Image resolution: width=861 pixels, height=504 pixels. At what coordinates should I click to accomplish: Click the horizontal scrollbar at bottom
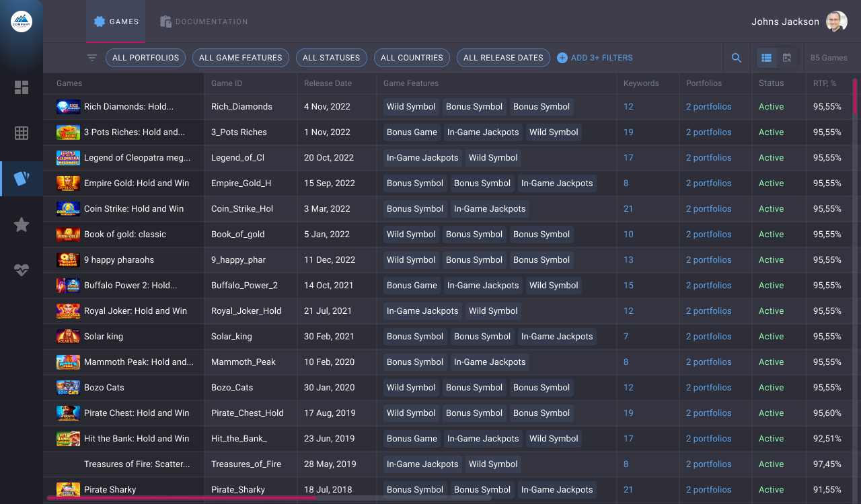click(x=182, y=498)
